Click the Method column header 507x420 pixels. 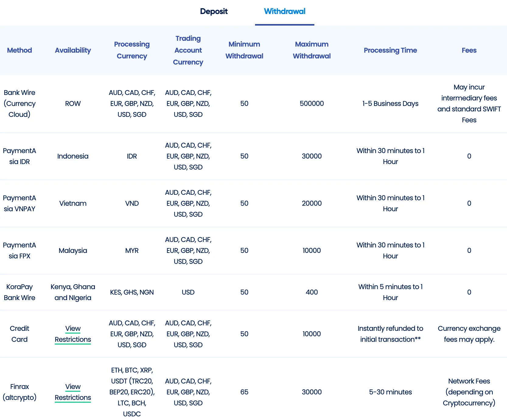coord(19,50)
